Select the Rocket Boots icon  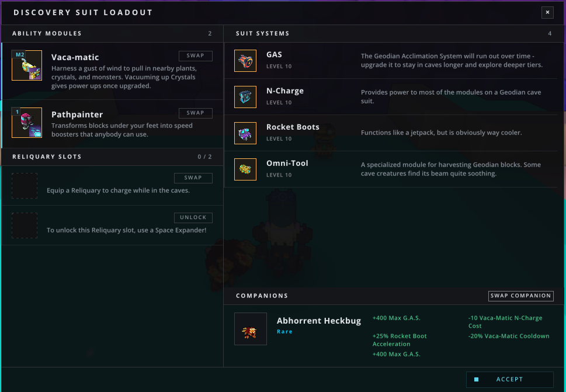tap(245, 133)
